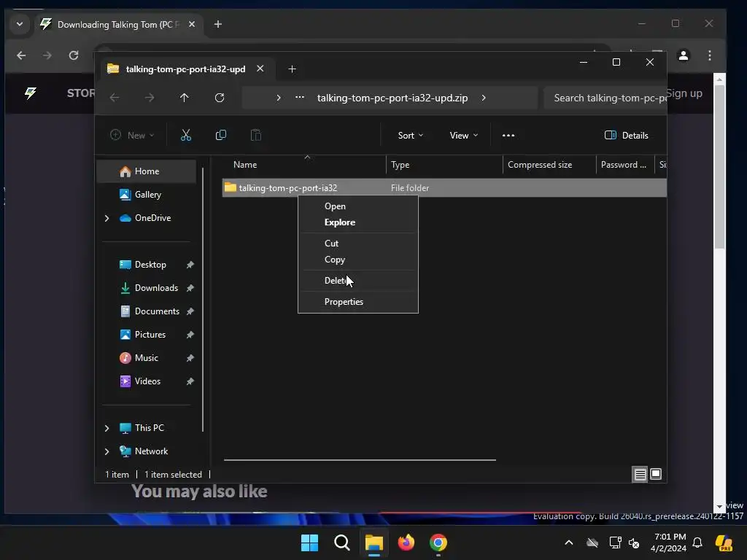Click the Paste clipboard icon in toolbar

click(256, 135)
